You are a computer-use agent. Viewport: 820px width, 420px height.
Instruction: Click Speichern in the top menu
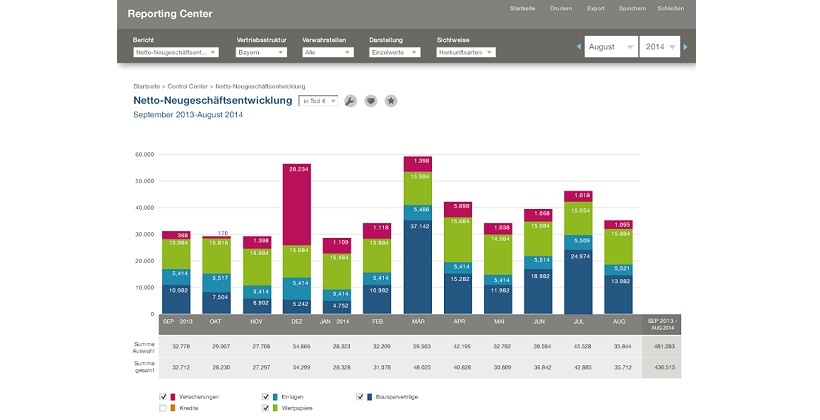[631, 8]
